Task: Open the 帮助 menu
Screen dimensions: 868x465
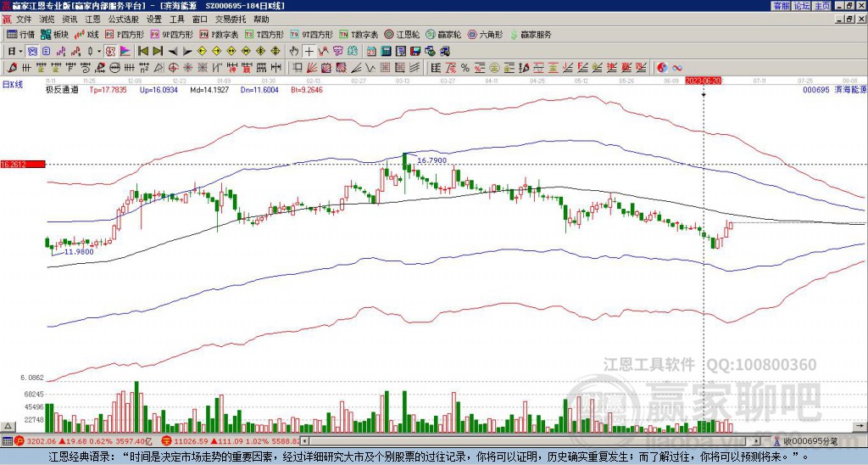Action: [261, 20]
